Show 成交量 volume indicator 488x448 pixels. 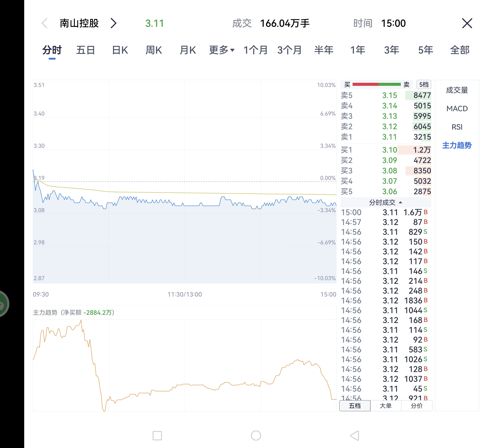[457, 90]
